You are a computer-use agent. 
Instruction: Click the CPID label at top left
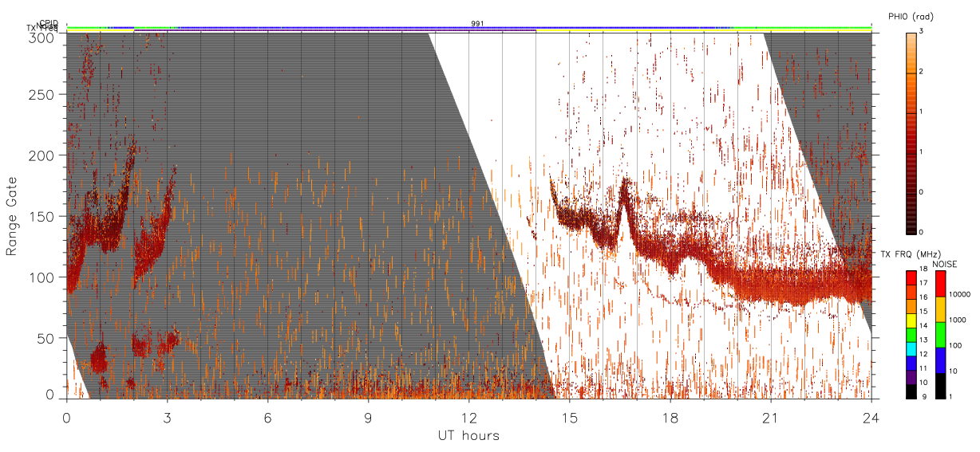pyautogui.click(x=49, y=23)
